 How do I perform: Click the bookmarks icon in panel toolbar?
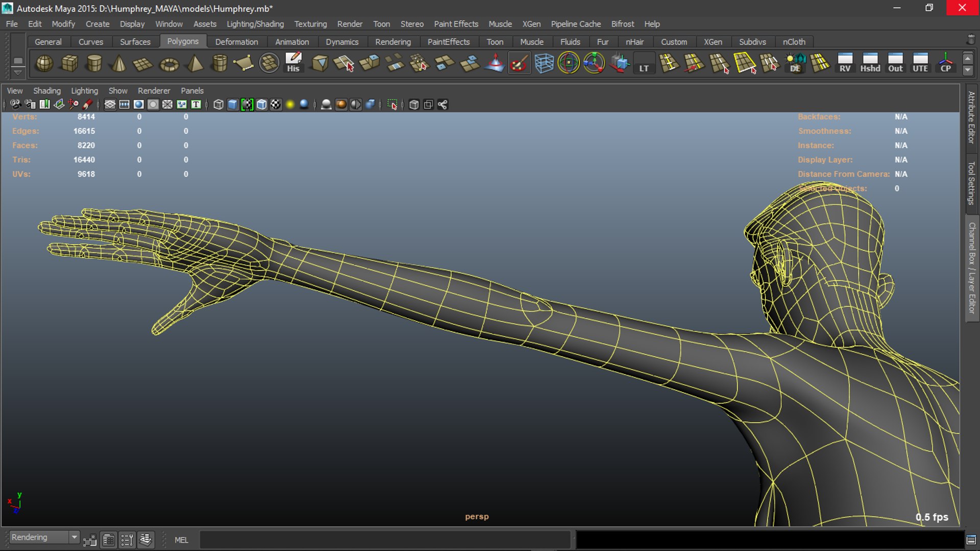click(44, 105)
